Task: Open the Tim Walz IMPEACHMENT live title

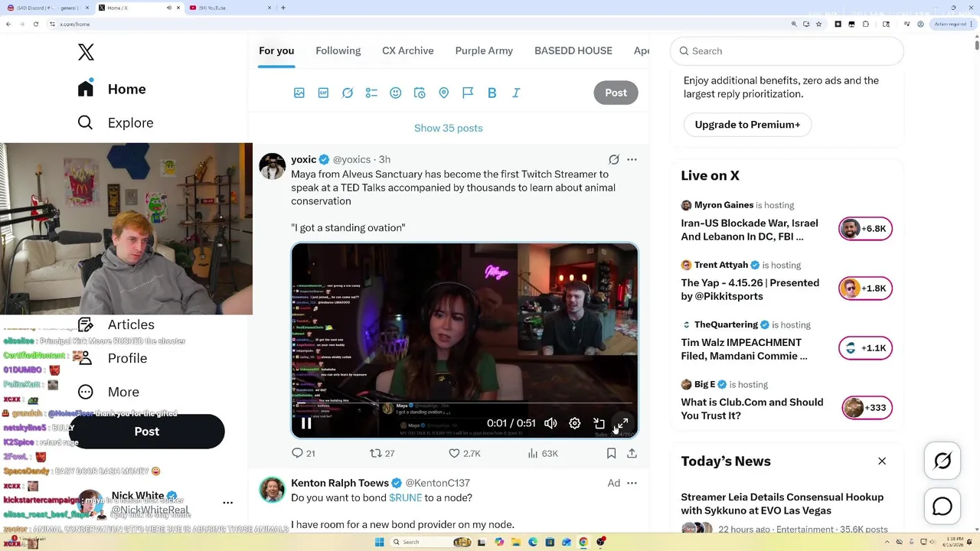Action: pos(743,349)
